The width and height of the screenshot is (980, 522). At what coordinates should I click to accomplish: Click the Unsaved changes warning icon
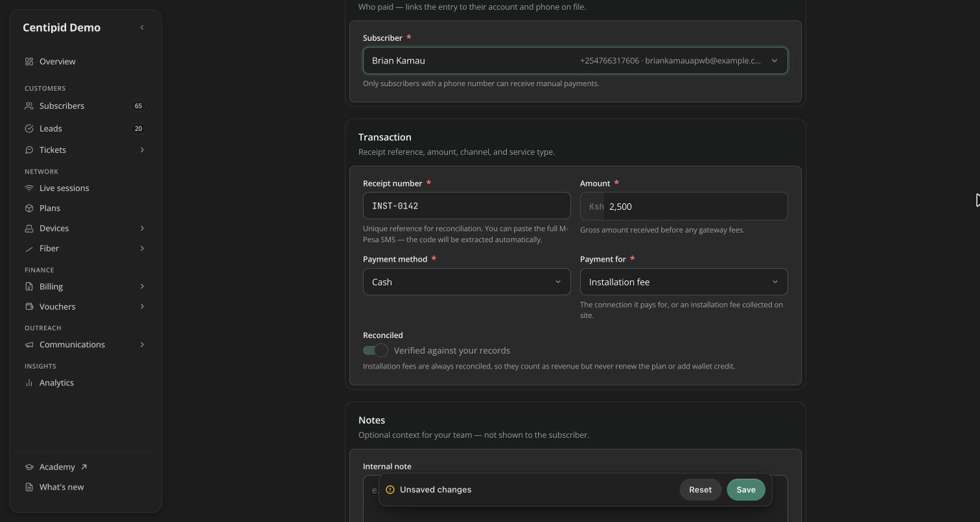(x=390, y=490)
